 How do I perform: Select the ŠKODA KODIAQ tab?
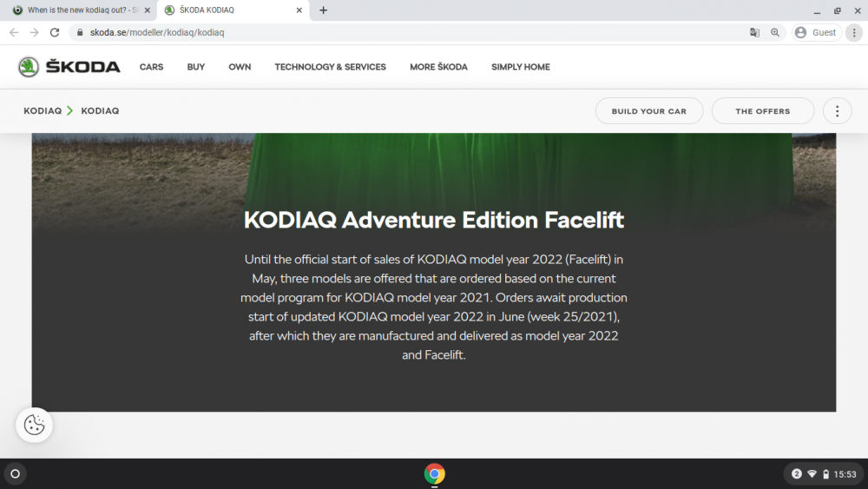coord(233,10)
